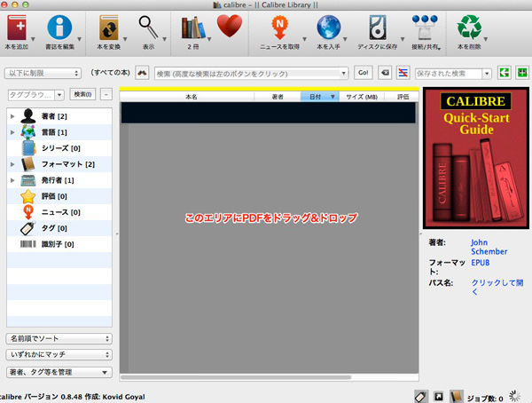Screen dimensions: 532x403
Task: Select the News [0] category
Action: click(x=59, y=212)
